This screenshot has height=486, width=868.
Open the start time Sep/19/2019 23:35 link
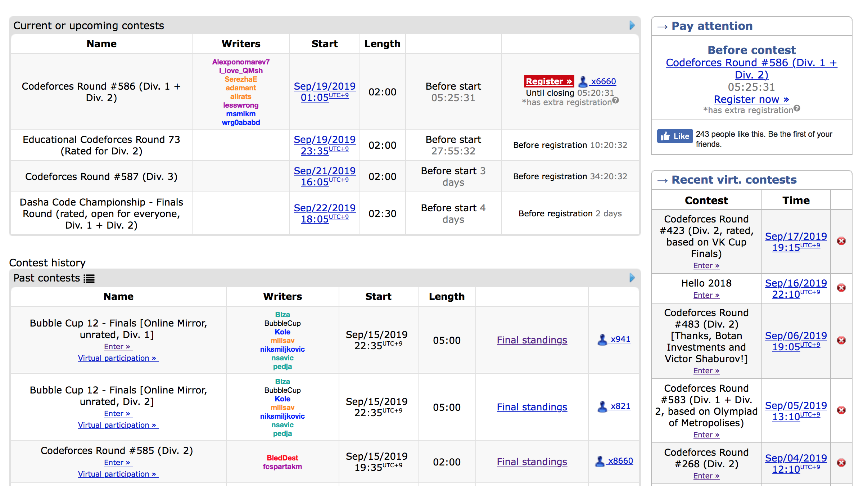[x=325, y=145]
